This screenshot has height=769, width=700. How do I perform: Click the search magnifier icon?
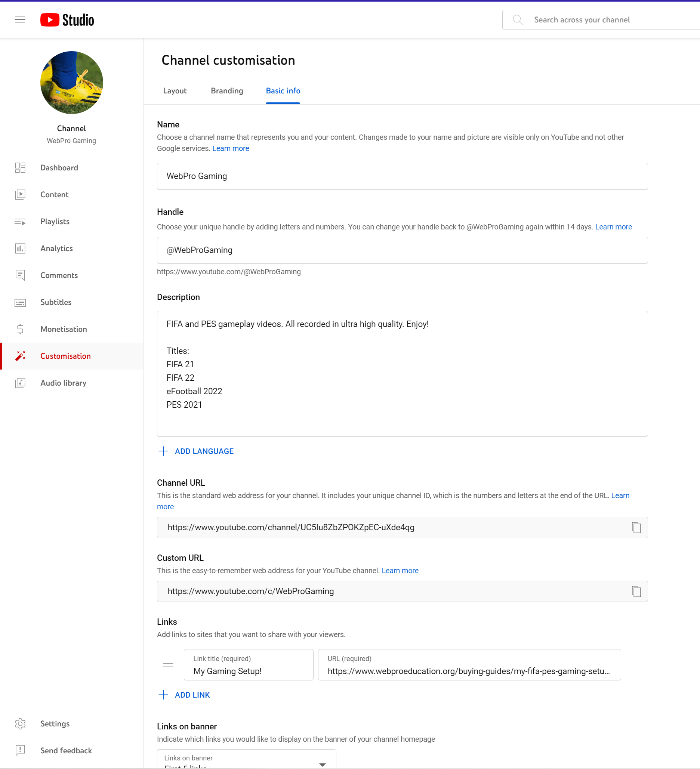(518, 19)
